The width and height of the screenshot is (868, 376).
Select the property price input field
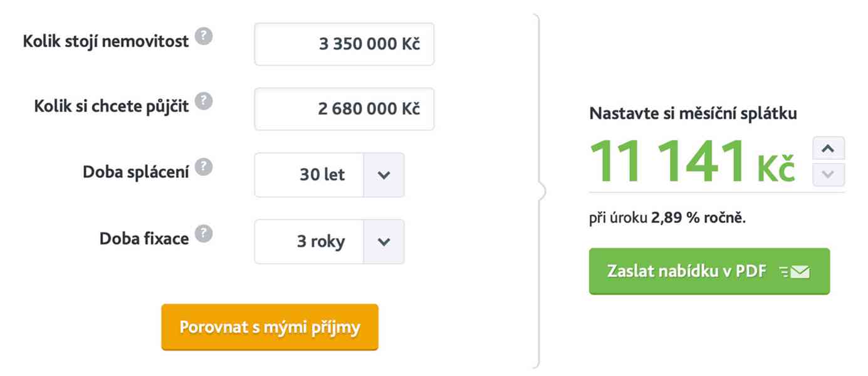(344, 43)
